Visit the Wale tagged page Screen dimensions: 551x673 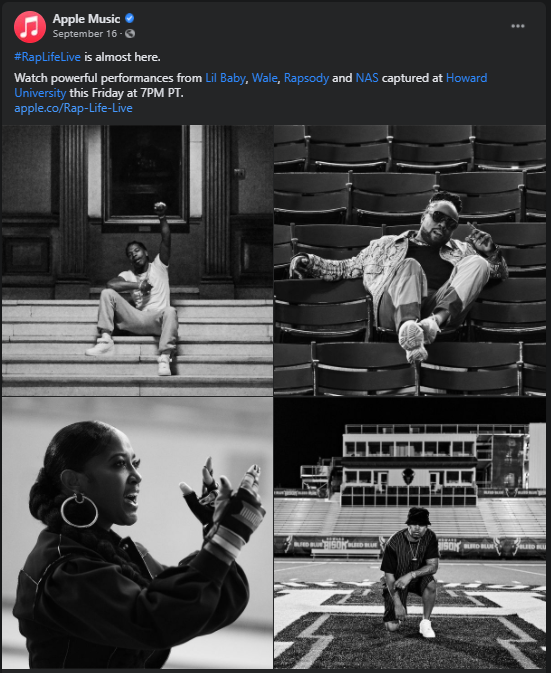point(265,78)
